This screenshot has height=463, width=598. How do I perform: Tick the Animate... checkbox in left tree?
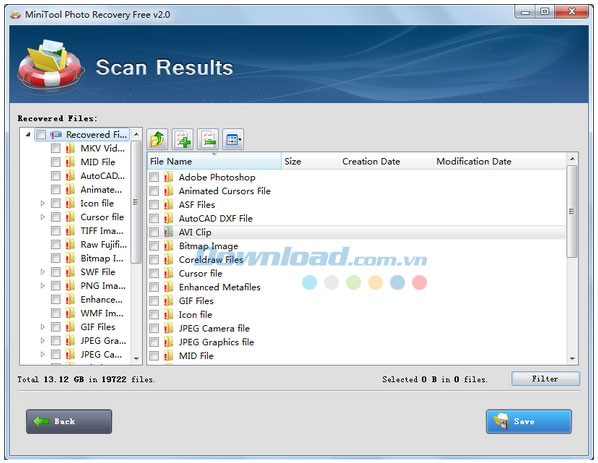tap(56, 190)
